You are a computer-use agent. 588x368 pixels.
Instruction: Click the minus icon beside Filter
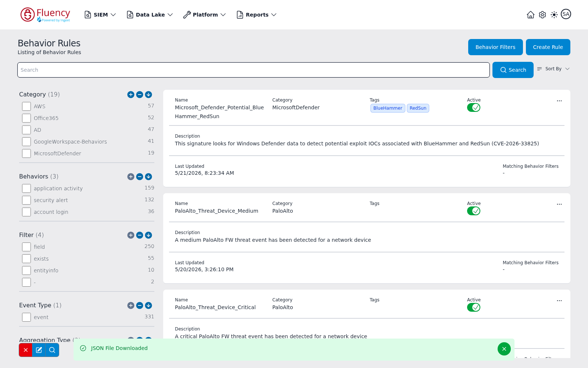coord(140,235)
